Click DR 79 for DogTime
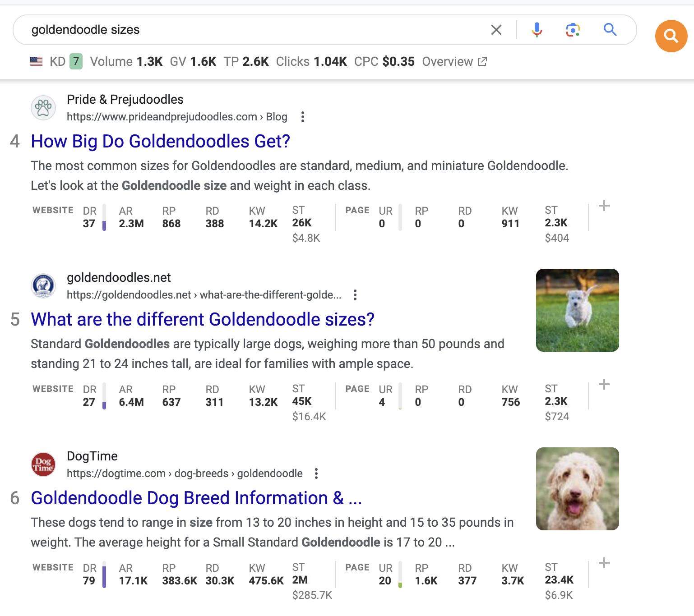Screen dimensions: 694x616 [x=89, y=575]
